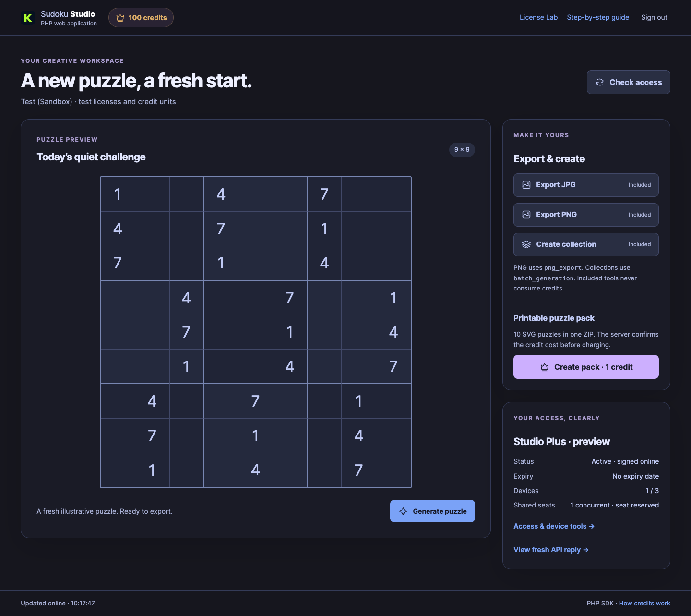Click the 'A fresh illustrative puzzle' caption
The image size is (691, 616).
[x=105, y=511]
